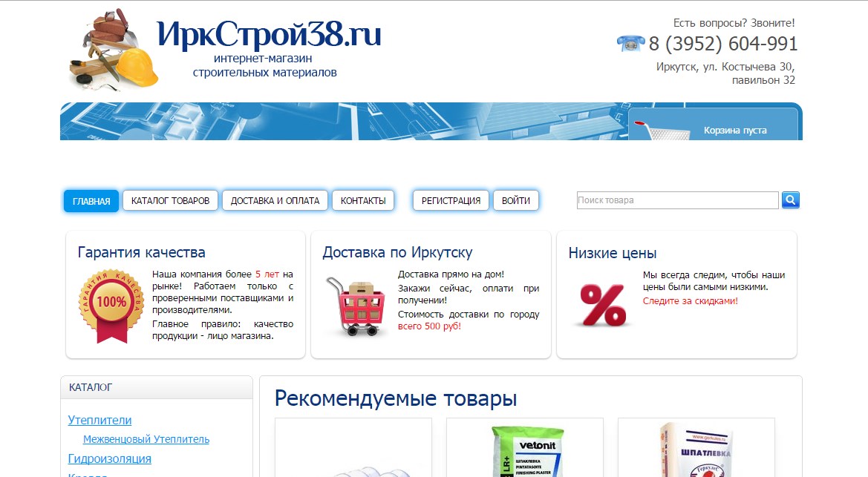Open the Каталог товаров menu item

[x=170, y=201]
